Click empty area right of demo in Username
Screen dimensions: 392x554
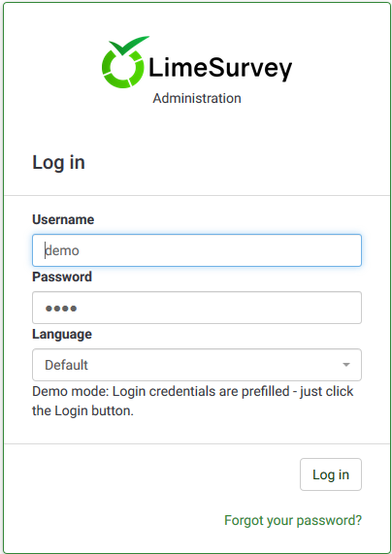pos(219,250)
